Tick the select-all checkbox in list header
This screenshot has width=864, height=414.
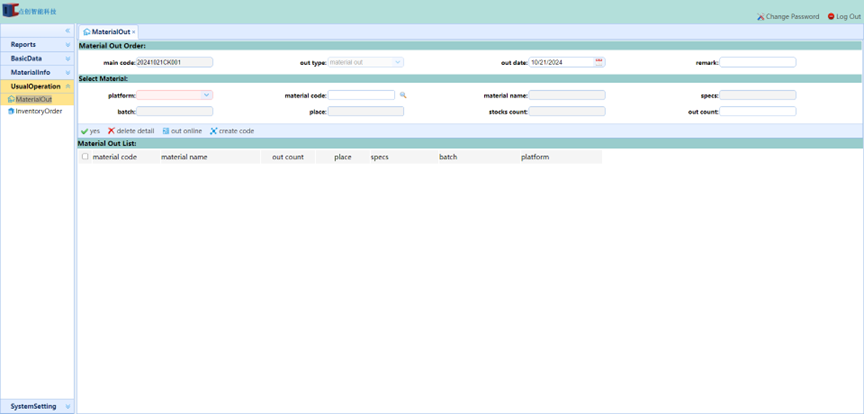tap(85, 157)
